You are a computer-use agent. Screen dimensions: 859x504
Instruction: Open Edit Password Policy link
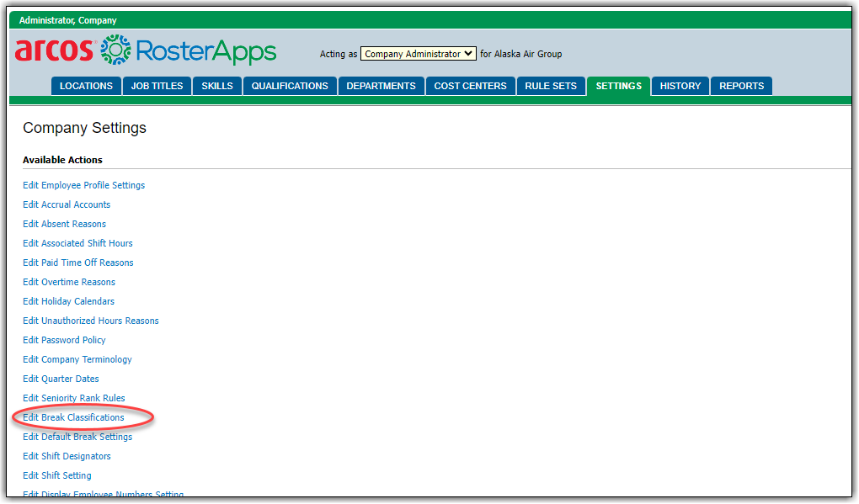coord(64,340)
